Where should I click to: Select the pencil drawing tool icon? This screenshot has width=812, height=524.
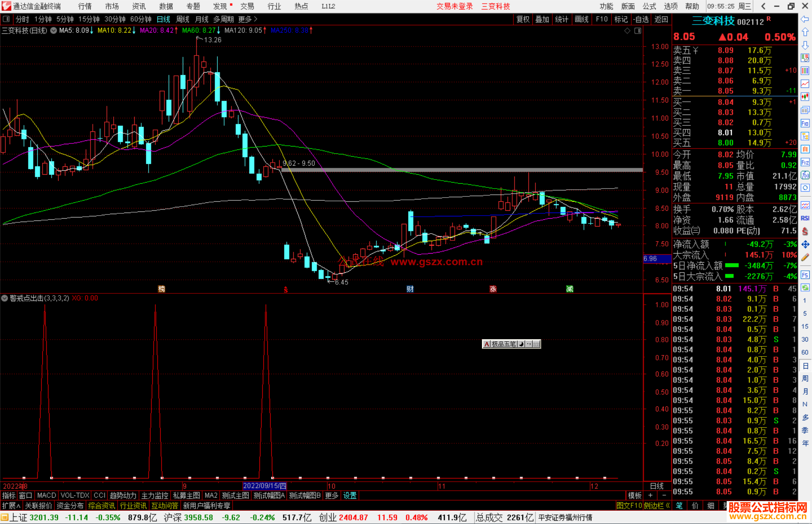click(805, 257)
